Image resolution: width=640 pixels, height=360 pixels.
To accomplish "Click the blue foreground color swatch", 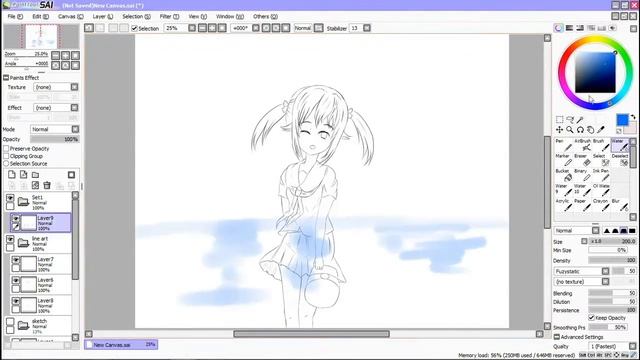I will click(x=622, y=120).
